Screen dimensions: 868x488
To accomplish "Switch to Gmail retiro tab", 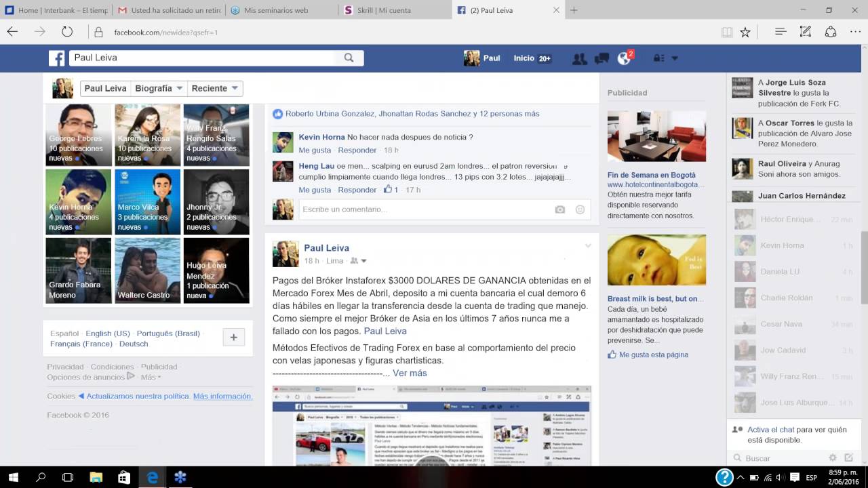I will tap(168, 10).
